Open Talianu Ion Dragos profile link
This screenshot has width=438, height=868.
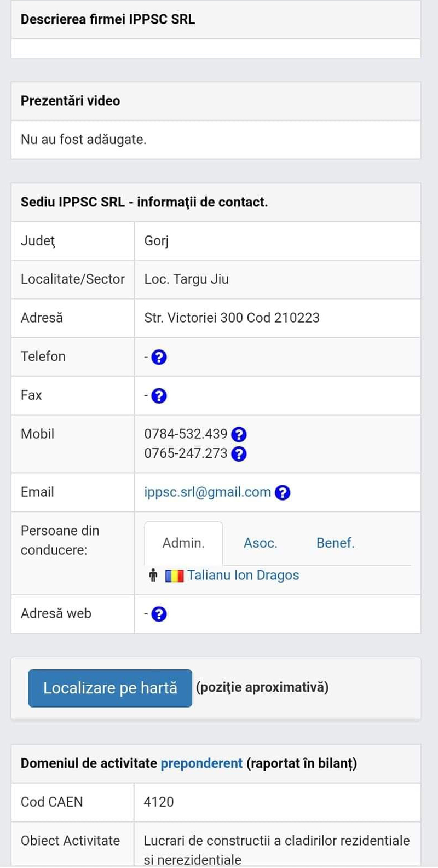pyautogui.click(x=243, y=576)
